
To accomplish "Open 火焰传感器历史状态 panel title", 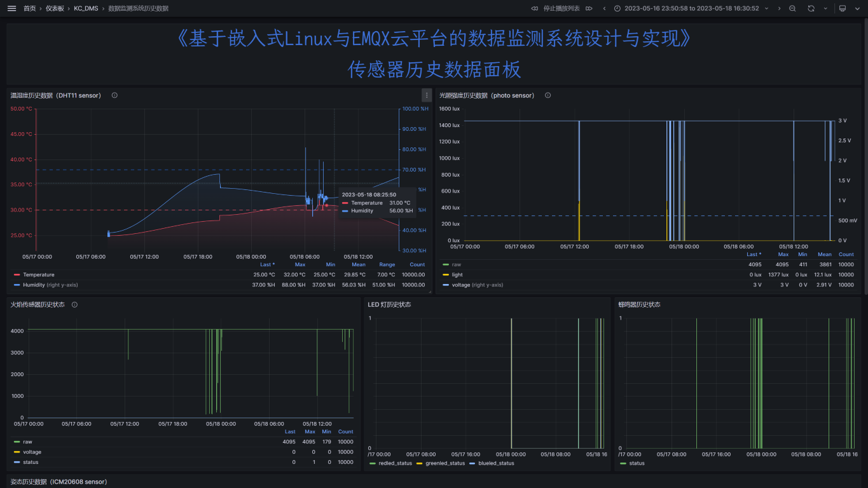I will click(38, 304).
